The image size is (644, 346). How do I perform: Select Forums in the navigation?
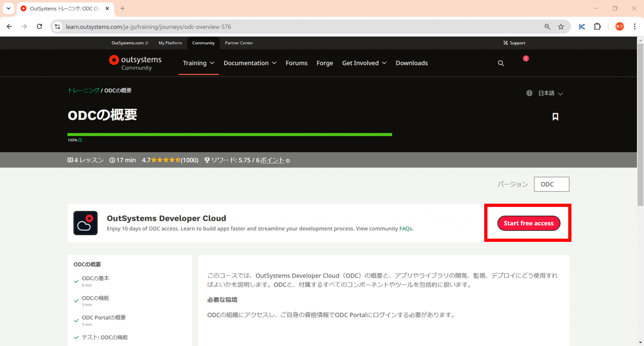pyautogui.click(x=296, y=63)
